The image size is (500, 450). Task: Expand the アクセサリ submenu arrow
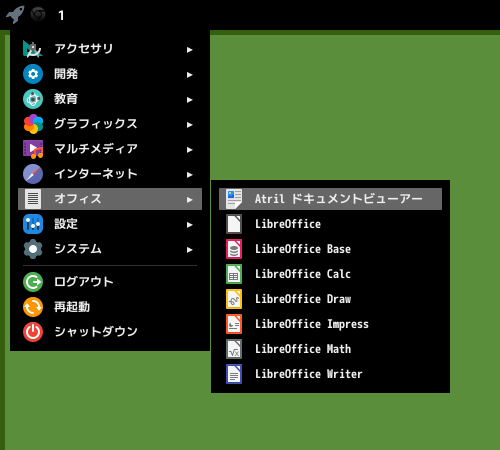190,50
